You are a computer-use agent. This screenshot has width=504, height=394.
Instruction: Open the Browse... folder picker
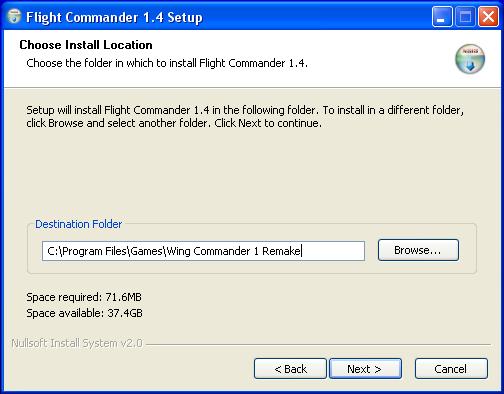click(418, 250)
